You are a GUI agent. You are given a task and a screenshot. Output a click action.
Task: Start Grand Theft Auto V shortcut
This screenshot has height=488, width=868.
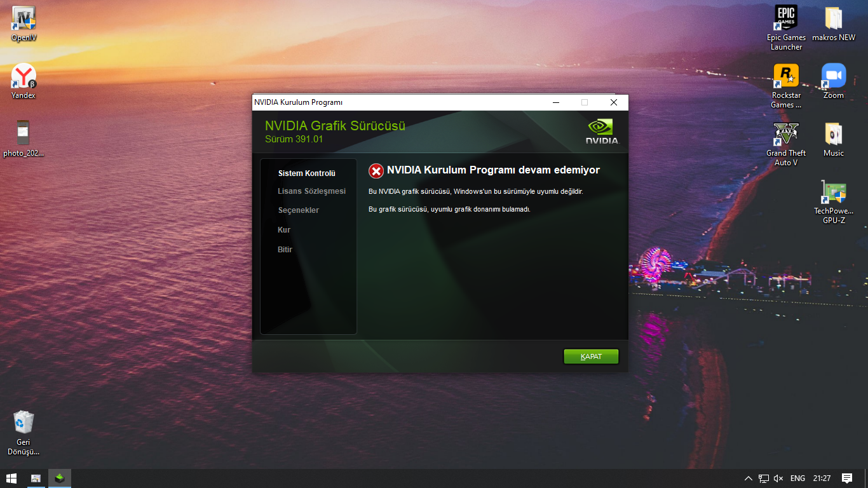[786, 144]
